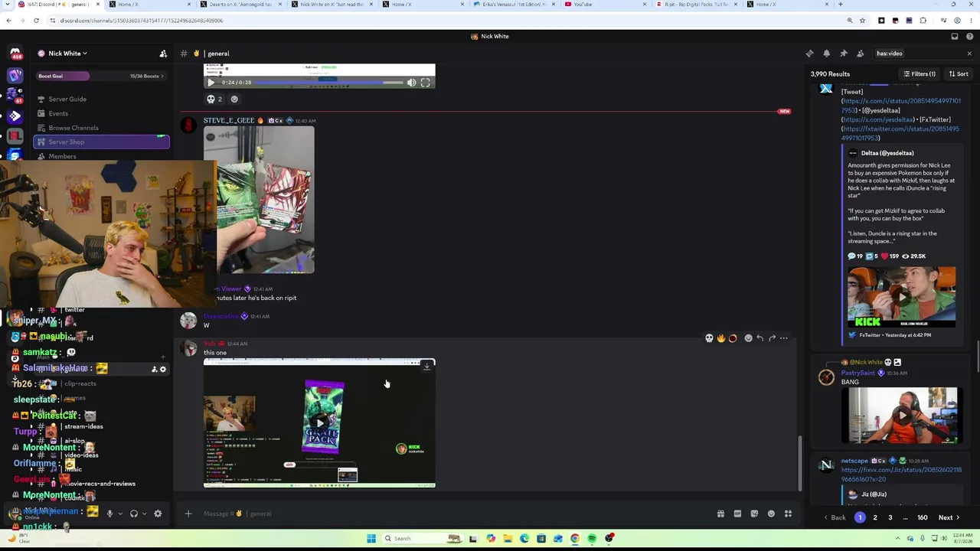The image size is (980, 551).
Task: Open the Discord inbox icon
Action: pos(955,36)
